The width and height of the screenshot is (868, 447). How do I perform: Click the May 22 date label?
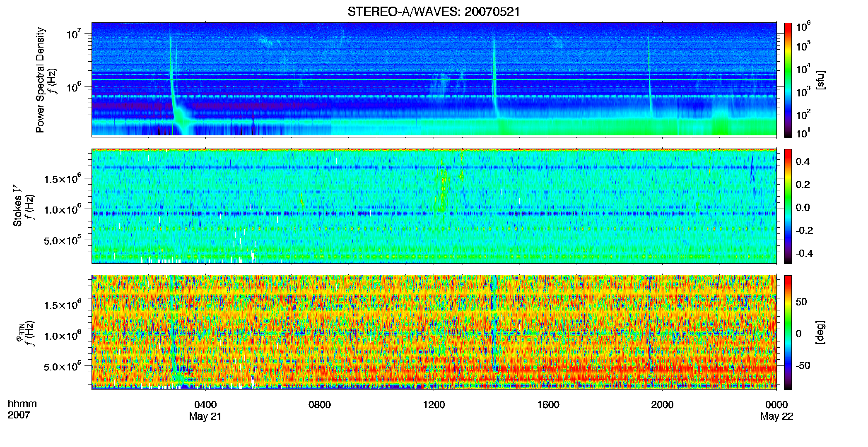pyautogui.click(x=776, y=416)
